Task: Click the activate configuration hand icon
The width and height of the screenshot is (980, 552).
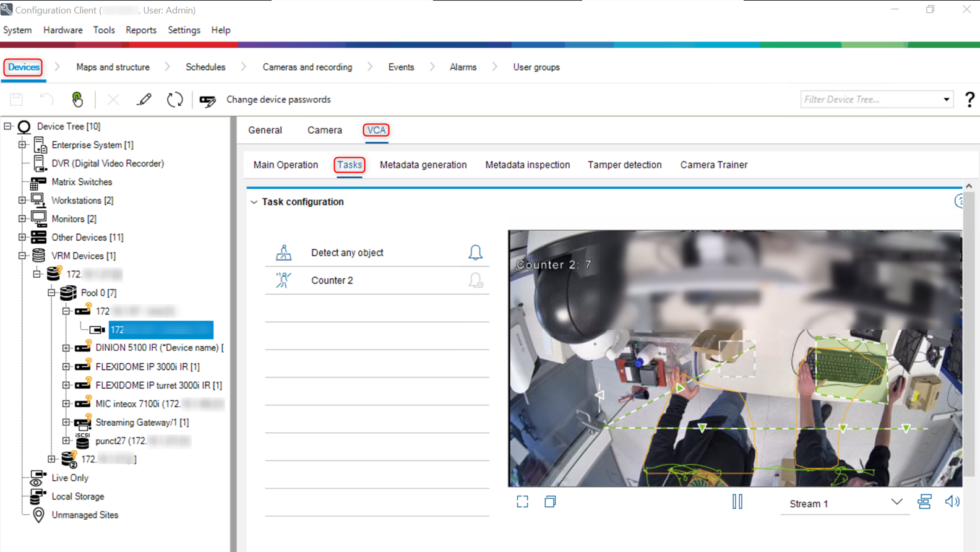Action: pyautogui.click(x=77, y=100)
